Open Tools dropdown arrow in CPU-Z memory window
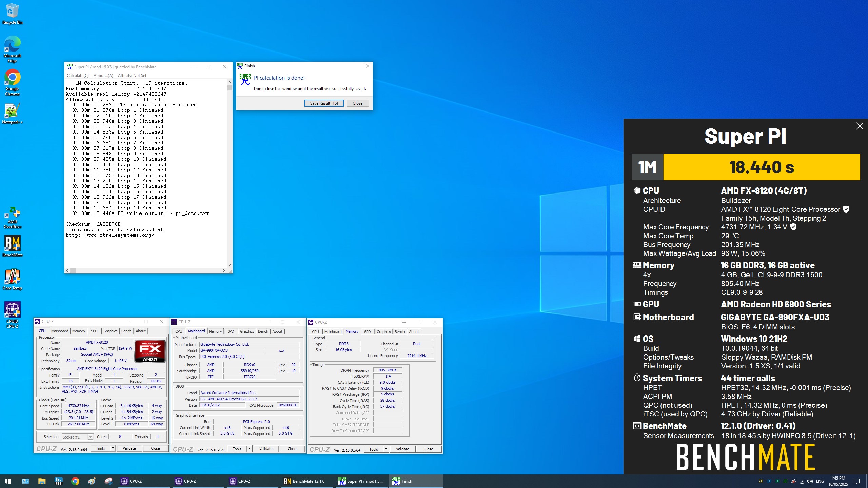 386,449
